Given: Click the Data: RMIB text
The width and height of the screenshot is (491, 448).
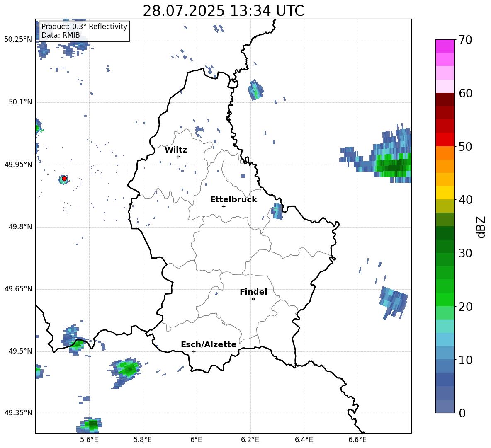Looking at the screenshot, I should pyautogui.click(x=61, y=35).
